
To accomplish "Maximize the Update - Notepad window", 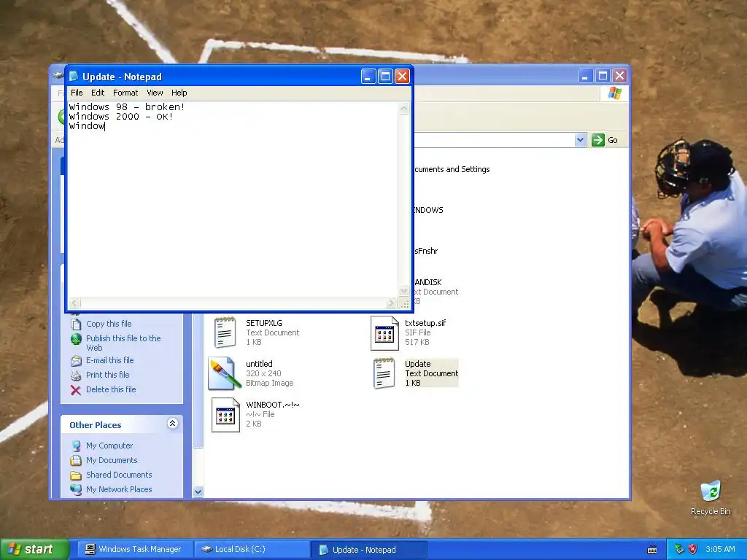I will [x=385, y=76].
